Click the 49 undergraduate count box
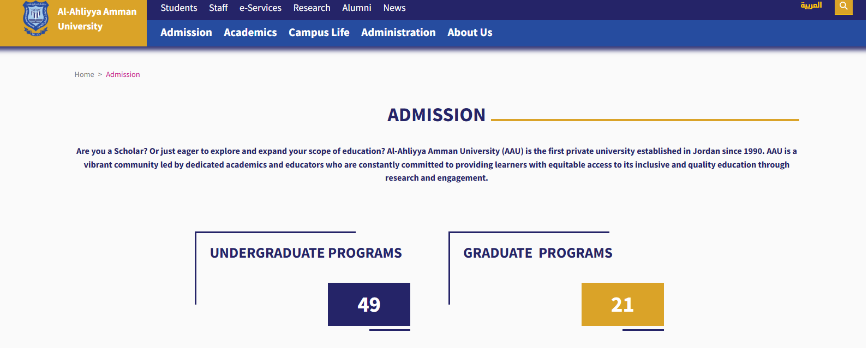 (369, 304)
